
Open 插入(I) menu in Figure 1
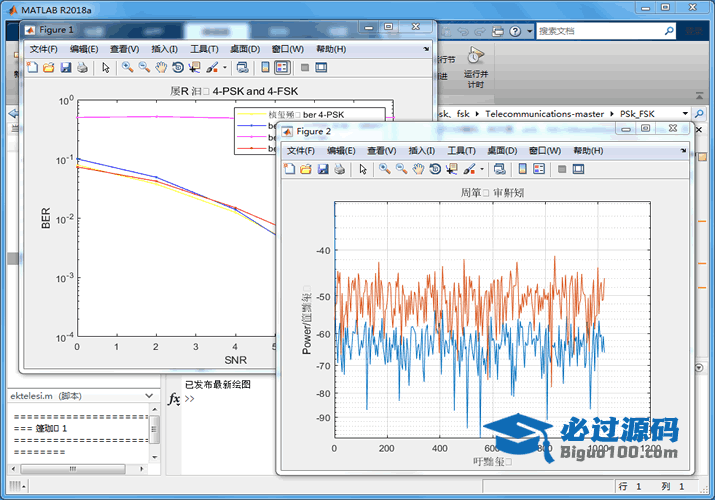165,49
